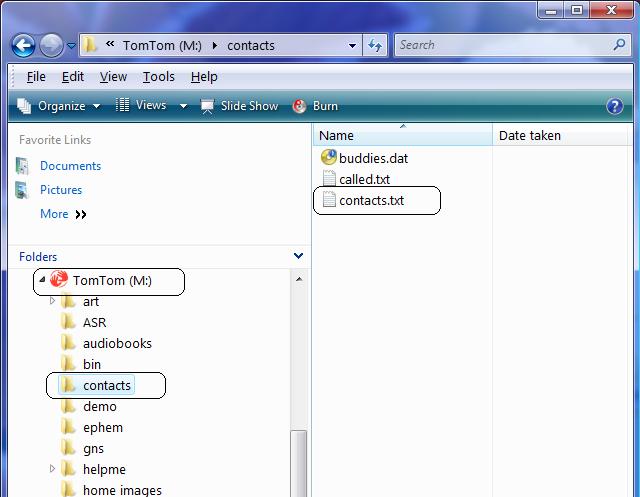Click the Views toolbar icon
Image resolution: width=640 pixels, height=497 pixels.
click(122, 105)
